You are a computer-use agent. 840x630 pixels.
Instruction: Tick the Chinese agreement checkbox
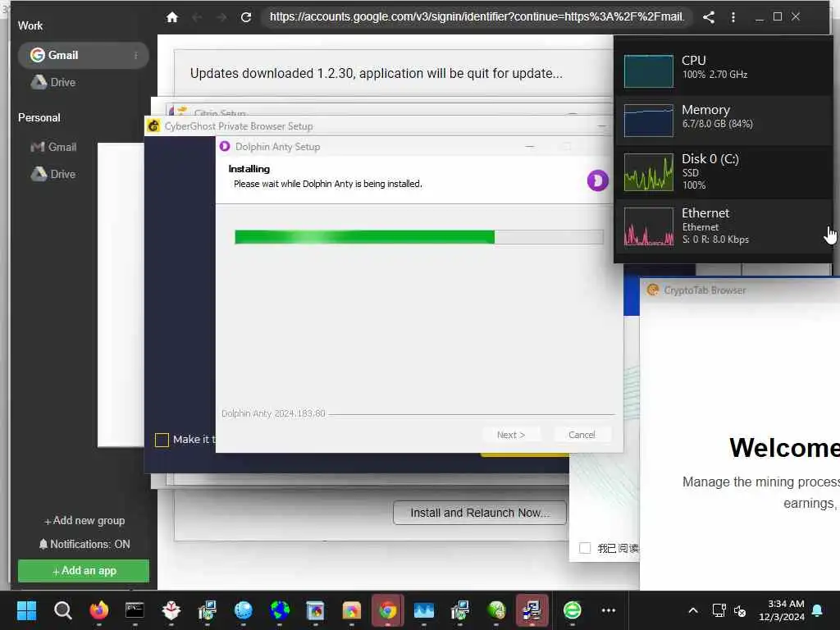(x=585, y=547)
